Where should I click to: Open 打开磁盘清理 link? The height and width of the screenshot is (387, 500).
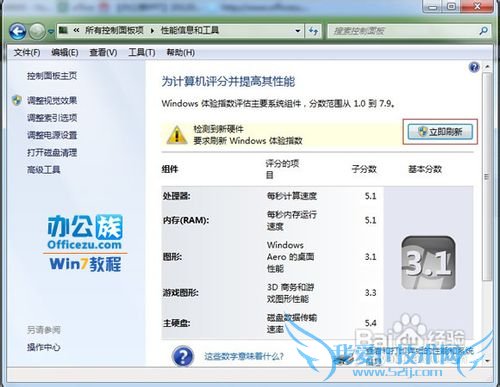point(52,153)
